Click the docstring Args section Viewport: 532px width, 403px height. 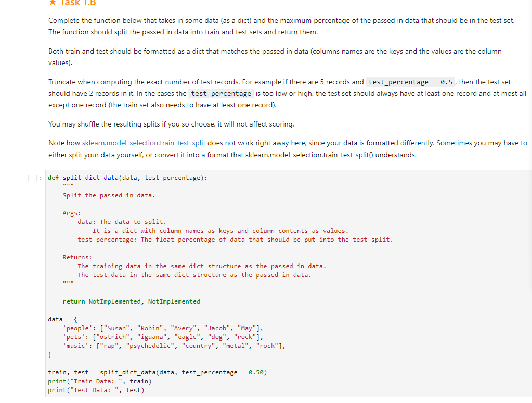click(71, 212)
